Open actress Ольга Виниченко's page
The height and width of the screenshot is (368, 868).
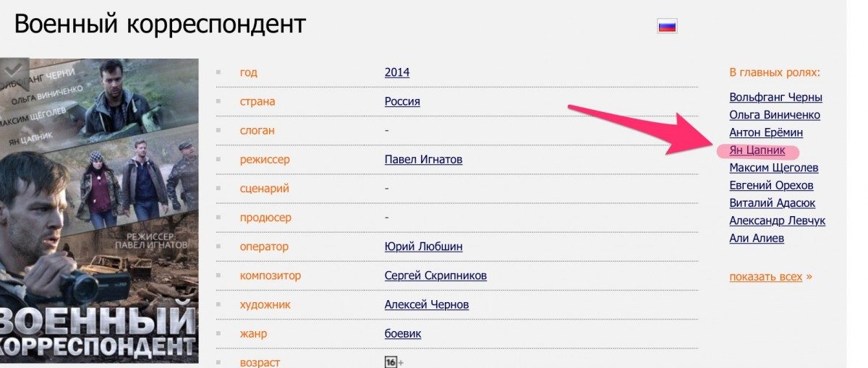click(x=775, y=114)
